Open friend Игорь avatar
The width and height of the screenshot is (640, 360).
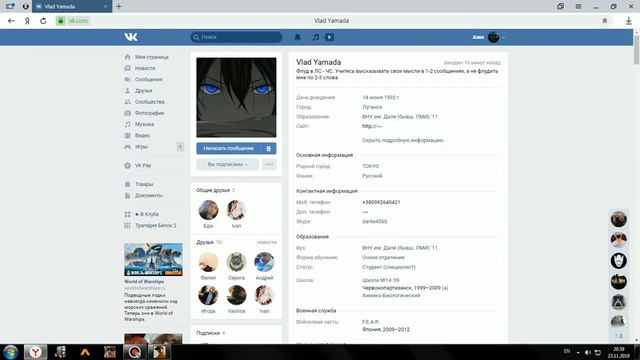(208, 295)
